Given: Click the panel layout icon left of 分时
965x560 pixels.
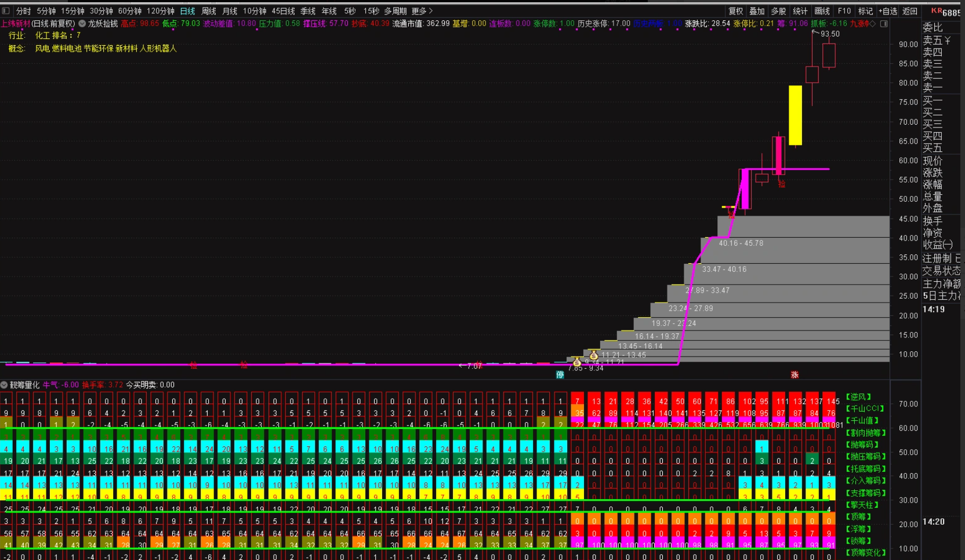Looking at the screenshot, I should 6,11.
